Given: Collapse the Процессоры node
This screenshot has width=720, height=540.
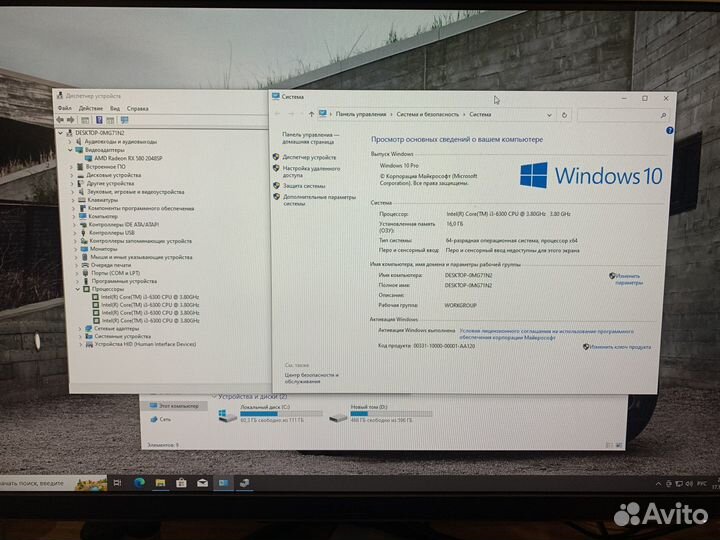Looking at the screenshot, I should pos(78,289).
